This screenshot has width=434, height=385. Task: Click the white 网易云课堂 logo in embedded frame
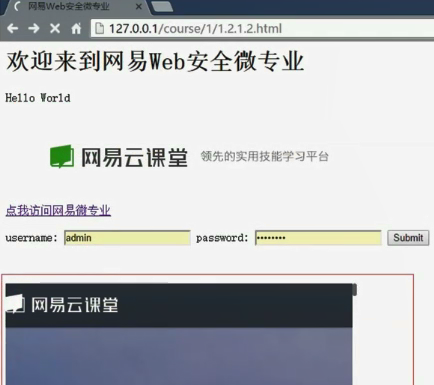point(15,304)
